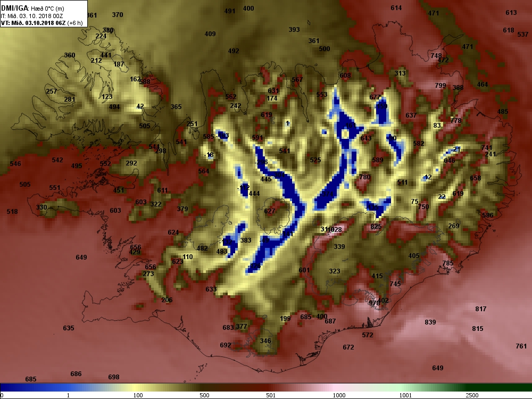This screenshot has width=532, height=399.
Task: Click the map value 525
Action: pos(315,160)
